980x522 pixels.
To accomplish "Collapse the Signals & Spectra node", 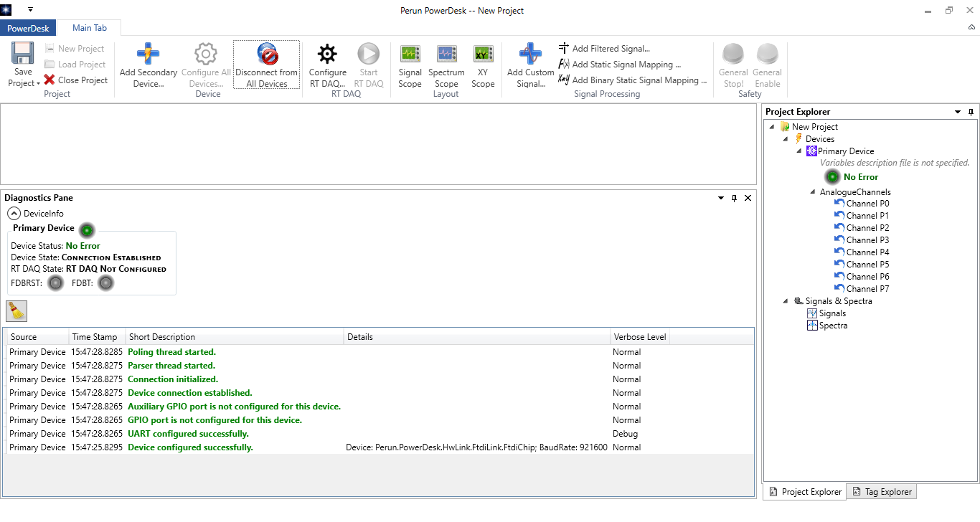I will (786, 301).
